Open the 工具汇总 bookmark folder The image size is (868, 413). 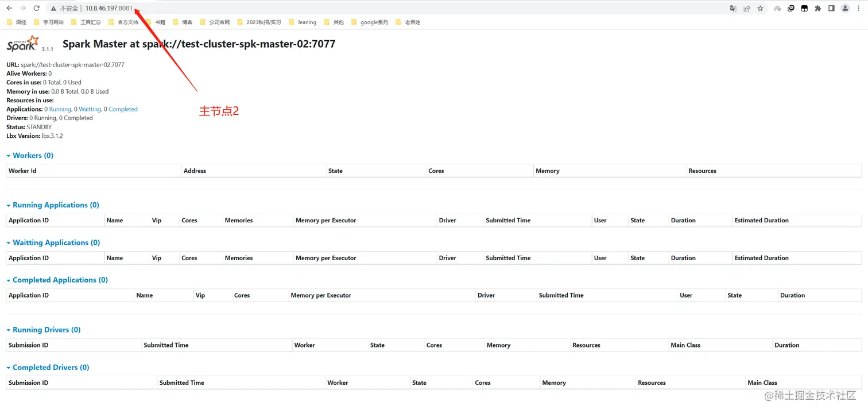click(86, 22)
